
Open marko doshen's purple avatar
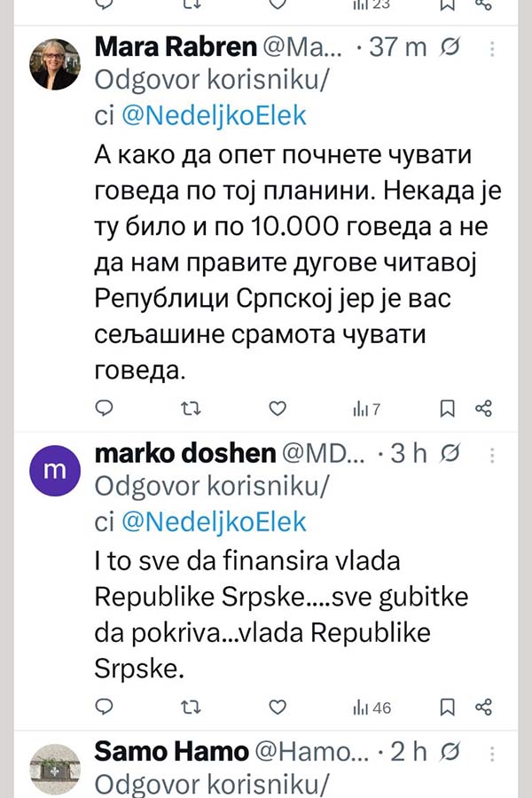click(55, 471)
